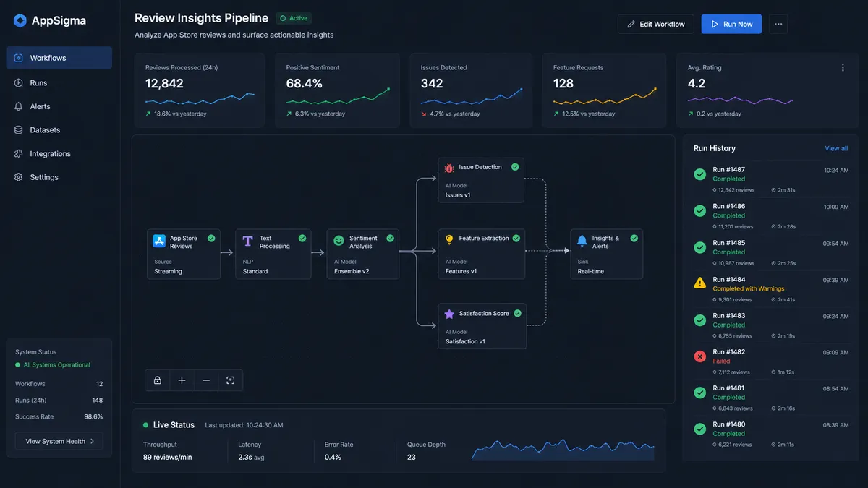Click the Issues Detected value 342
This screenshot has height=488, width=868.
coord(432,84)
